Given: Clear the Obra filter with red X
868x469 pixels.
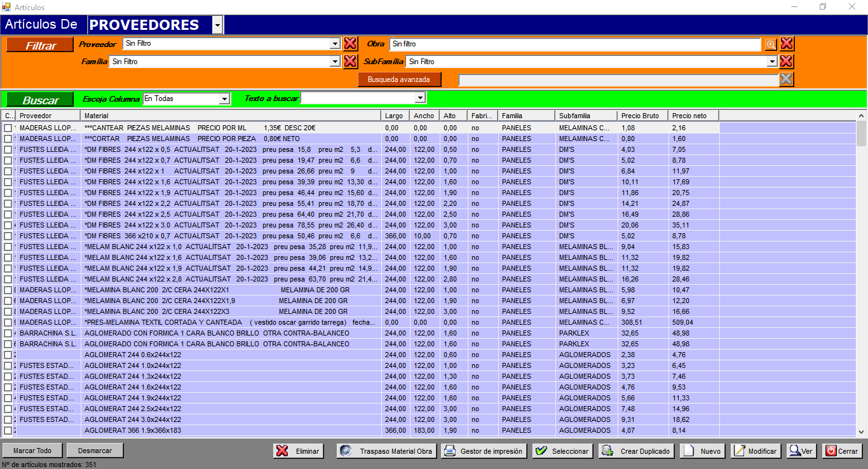Looking at the screenshot, I should tap(787, 44).
